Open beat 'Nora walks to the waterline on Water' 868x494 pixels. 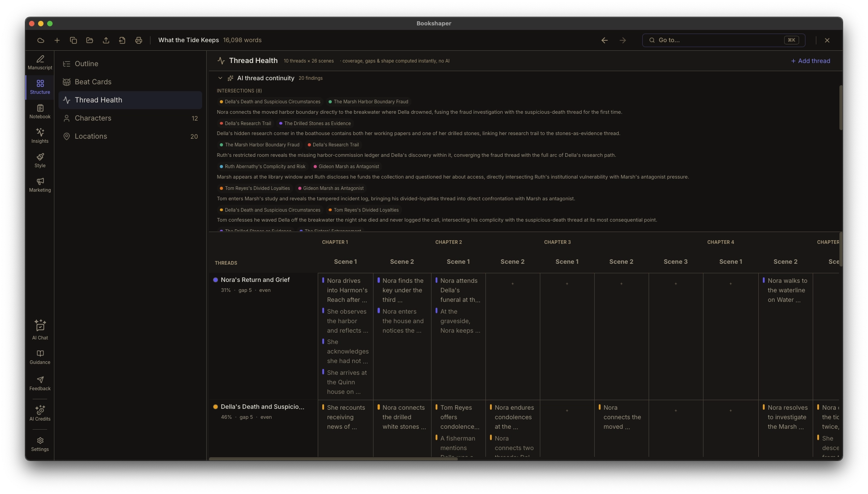[x=786, y=291]
